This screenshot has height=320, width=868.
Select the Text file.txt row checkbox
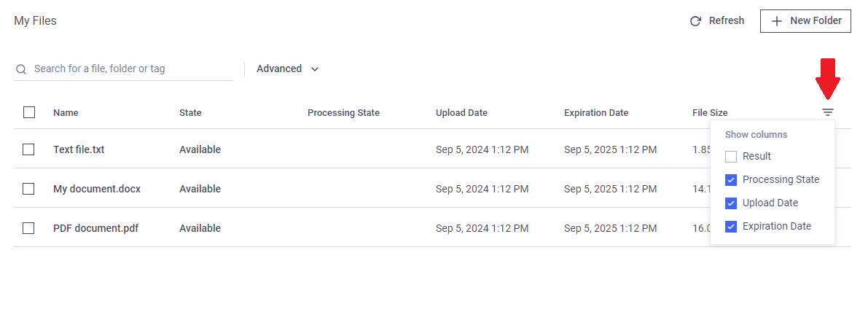[x=28, y=149]
